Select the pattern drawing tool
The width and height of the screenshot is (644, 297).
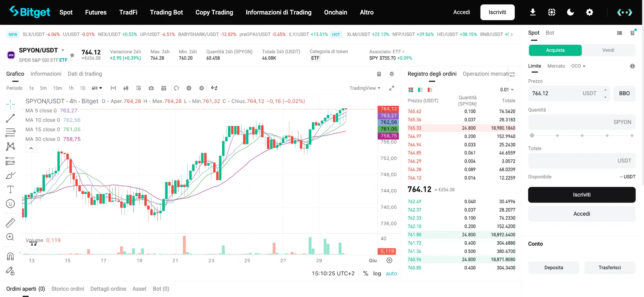[10, 146]
